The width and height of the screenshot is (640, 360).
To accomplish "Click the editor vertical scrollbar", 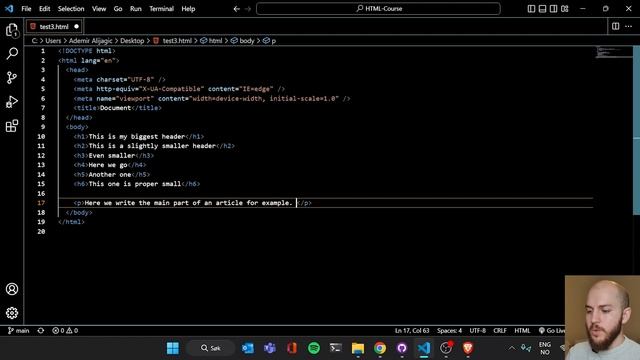I will pos(636,131).
